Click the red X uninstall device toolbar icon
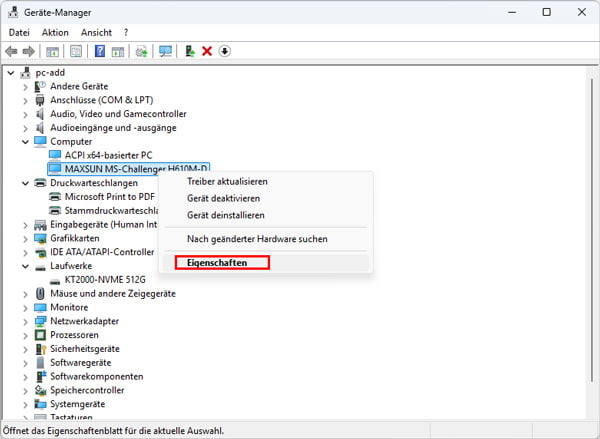Screen dimensions: 600x439 click(207, 51)
